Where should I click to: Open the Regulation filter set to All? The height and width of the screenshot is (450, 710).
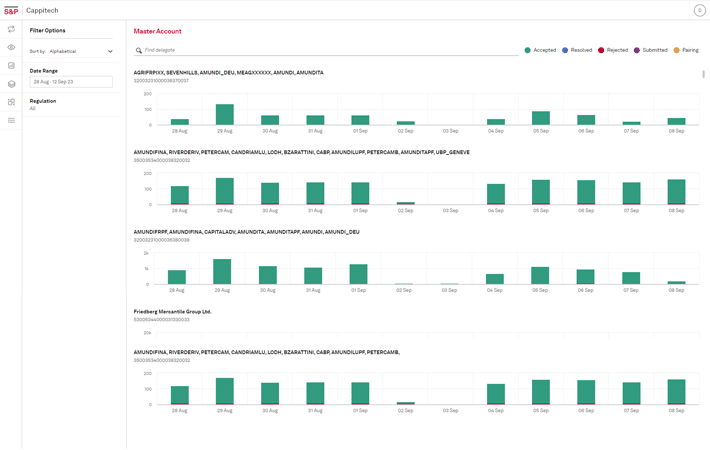(43, 105)
